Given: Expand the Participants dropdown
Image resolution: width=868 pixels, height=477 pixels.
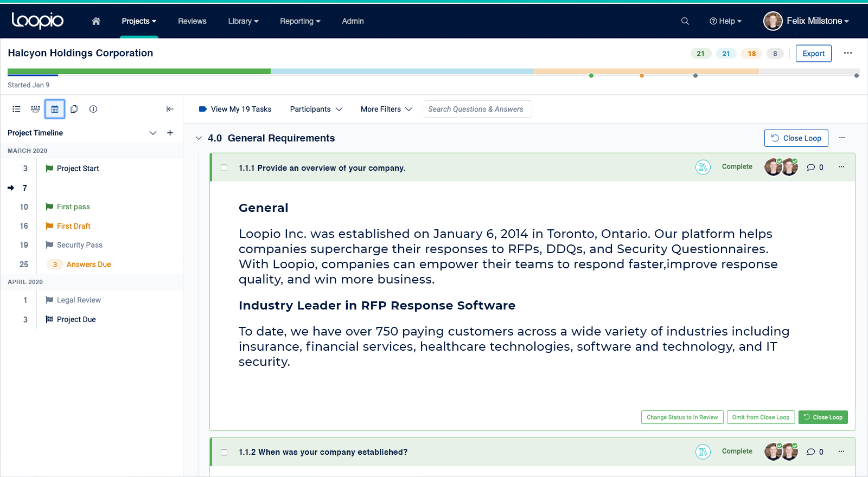Looking at the screenshot, I should click(316, 109).
